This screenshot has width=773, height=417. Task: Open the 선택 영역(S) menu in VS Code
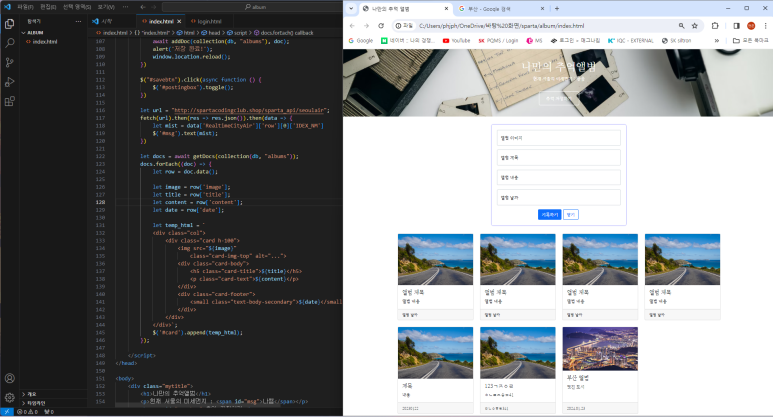76,7
